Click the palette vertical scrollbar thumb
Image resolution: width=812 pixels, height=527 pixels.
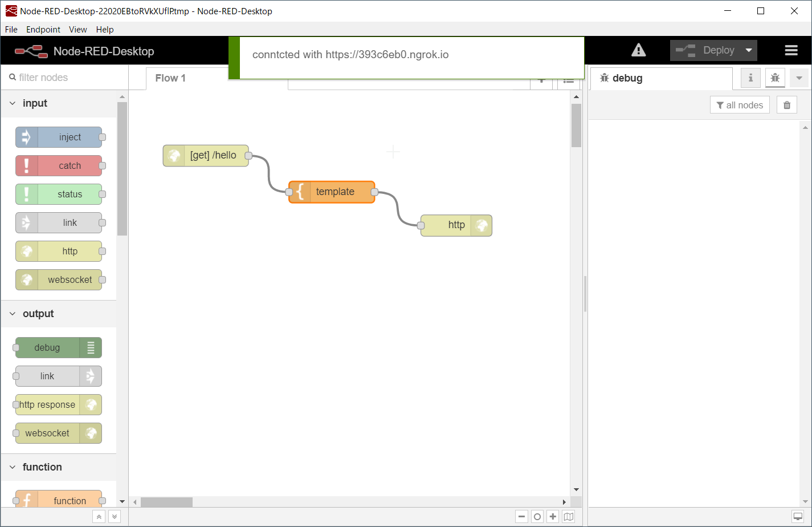122,169
